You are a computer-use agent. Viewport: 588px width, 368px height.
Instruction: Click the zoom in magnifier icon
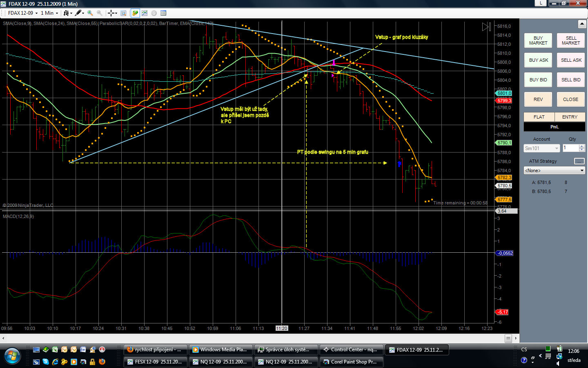click(90, 13)
